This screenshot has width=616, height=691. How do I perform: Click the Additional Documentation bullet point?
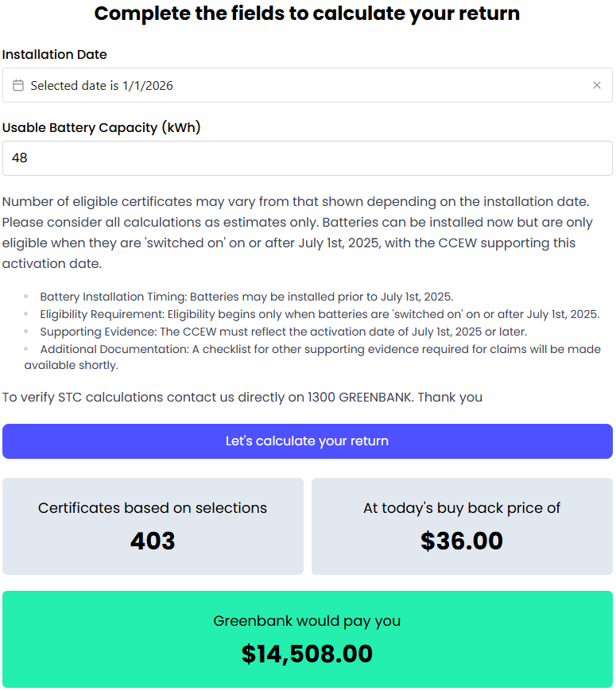320,349
